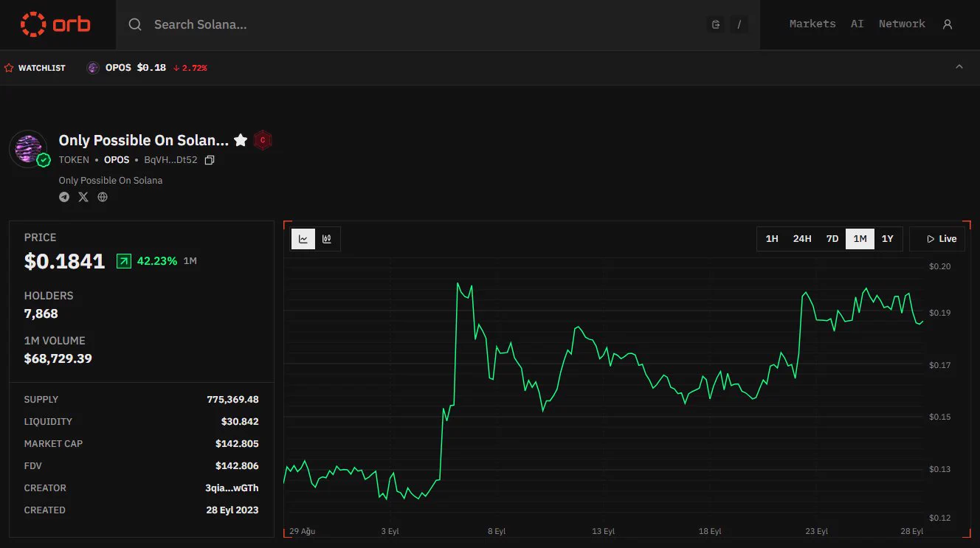Click the green up-right arrow price change icon
Viewport: 980px width, 548px height.
point(124,261)
